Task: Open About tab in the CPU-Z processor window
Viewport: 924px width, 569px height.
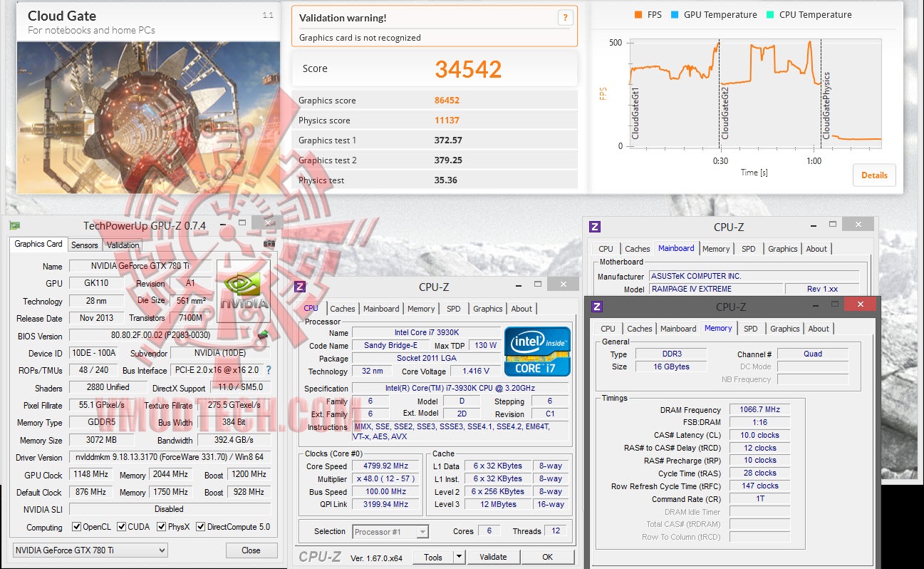Action: [x=521, y=309]
